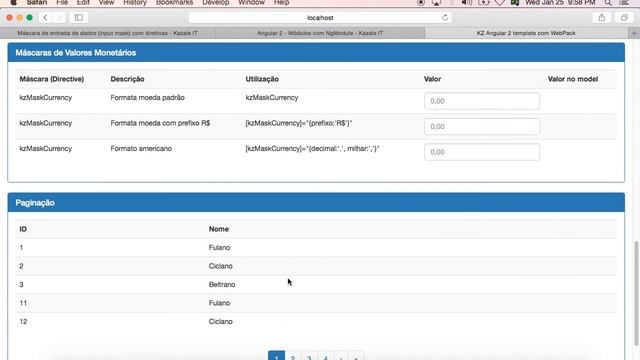
Task: Click the Utilização column header
Action: (262, 79)
